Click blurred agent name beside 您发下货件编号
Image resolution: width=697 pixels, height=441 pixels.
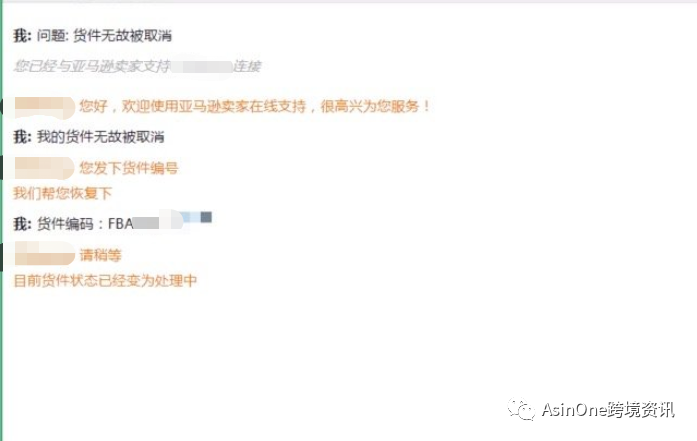tap(44, 168)
